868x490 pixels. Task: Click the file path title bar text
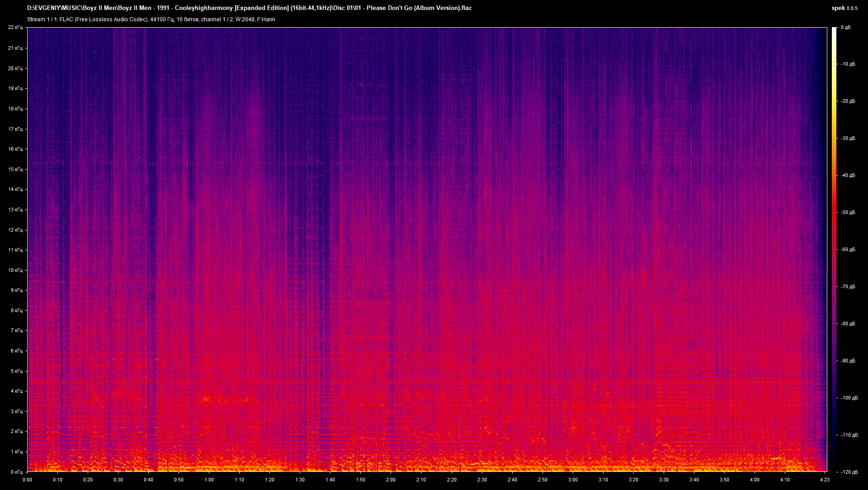click(x=249, y=8)
